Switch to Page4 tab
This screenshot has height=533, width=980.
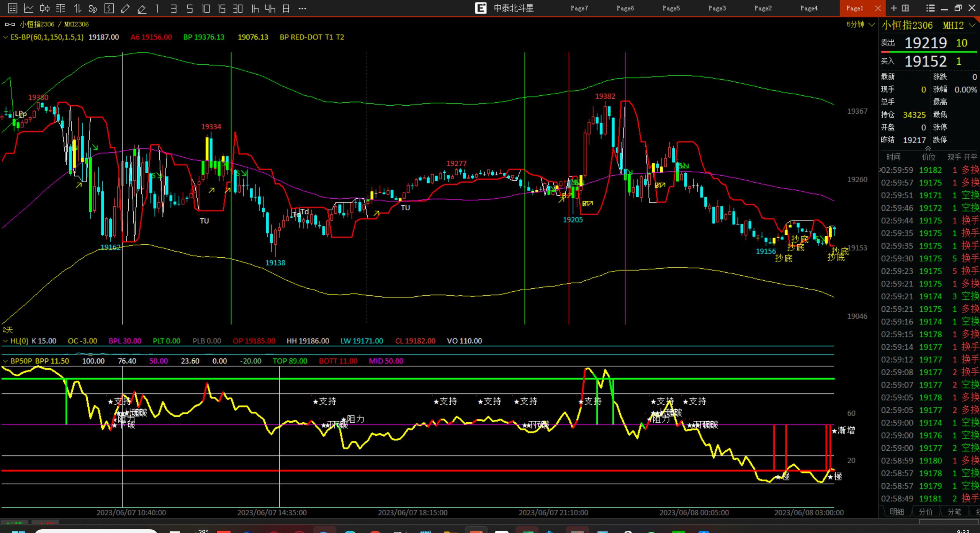point(809,8)
